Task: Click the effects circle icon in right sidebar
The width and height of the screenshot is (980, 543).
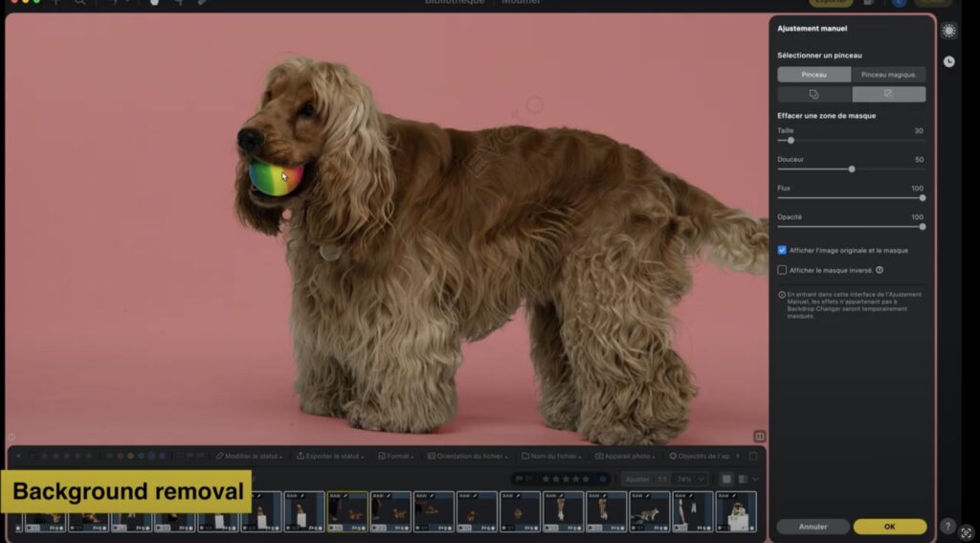Action: point(948,31)
